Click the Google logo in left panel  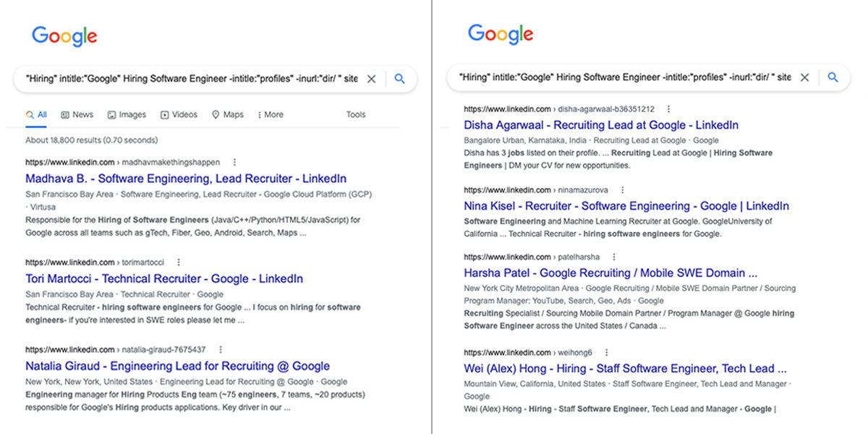[64, 36]
